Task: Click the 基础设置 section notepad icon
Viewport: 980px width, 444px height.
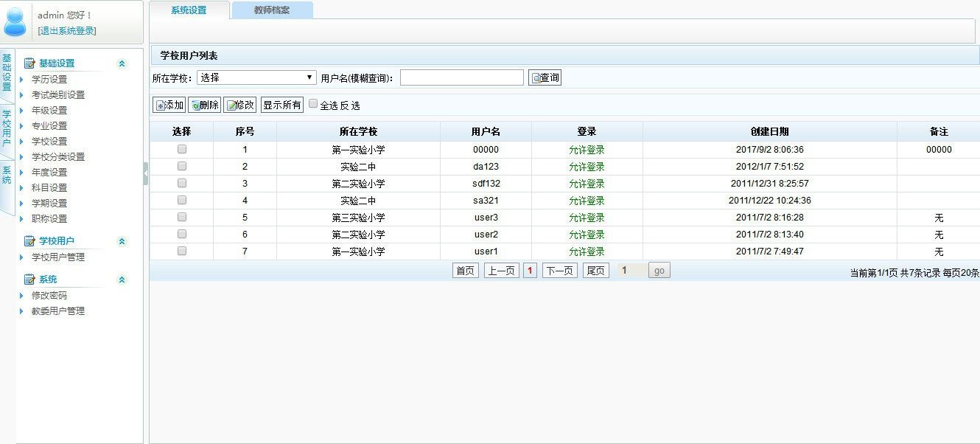Action: tap(29, 63)
